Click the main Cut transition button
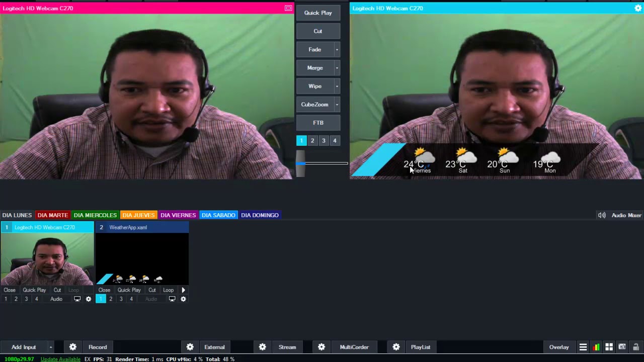Screen dimensions: 644x362 (x=318, y=31)
